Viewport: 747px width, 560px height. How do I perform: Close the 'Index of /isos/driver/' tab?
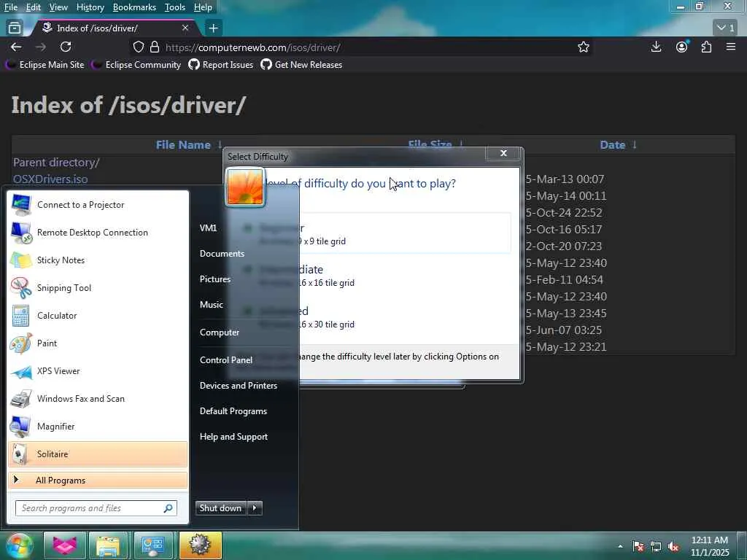click(185, 28)
